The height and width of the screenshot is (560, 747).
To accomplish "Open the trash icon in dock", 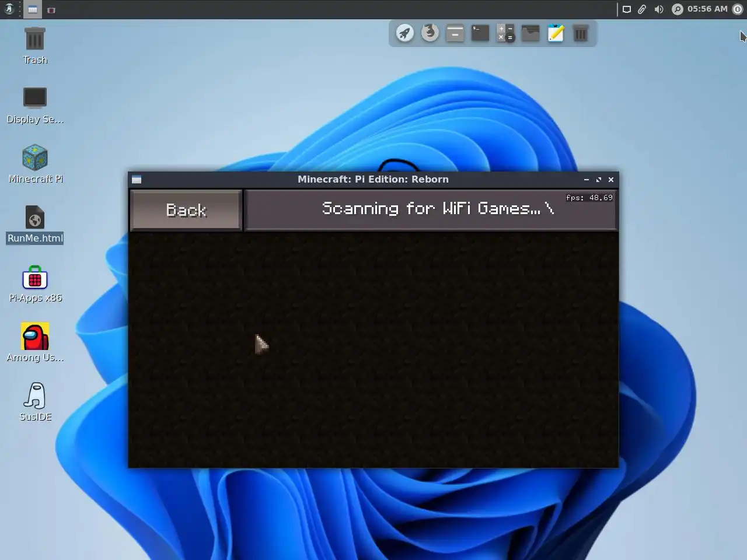I will click(581, 33).
